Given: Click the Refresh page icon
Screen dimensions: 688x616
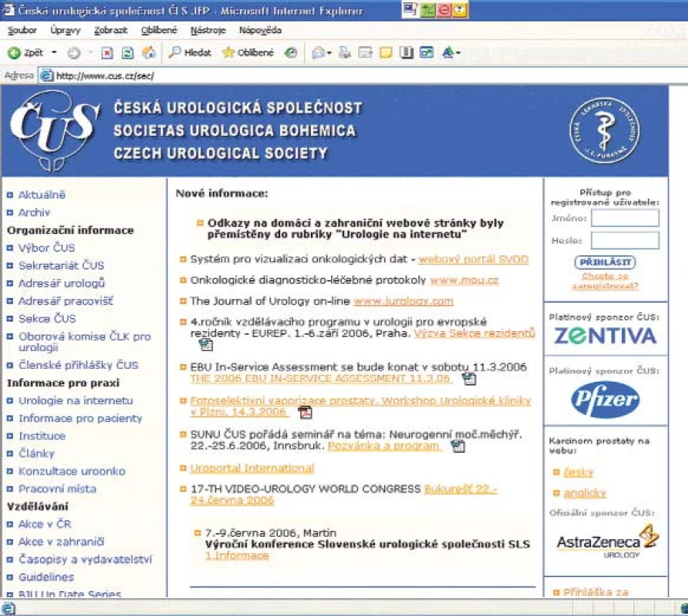Looking at the screenshot, I should coord(128,53).
